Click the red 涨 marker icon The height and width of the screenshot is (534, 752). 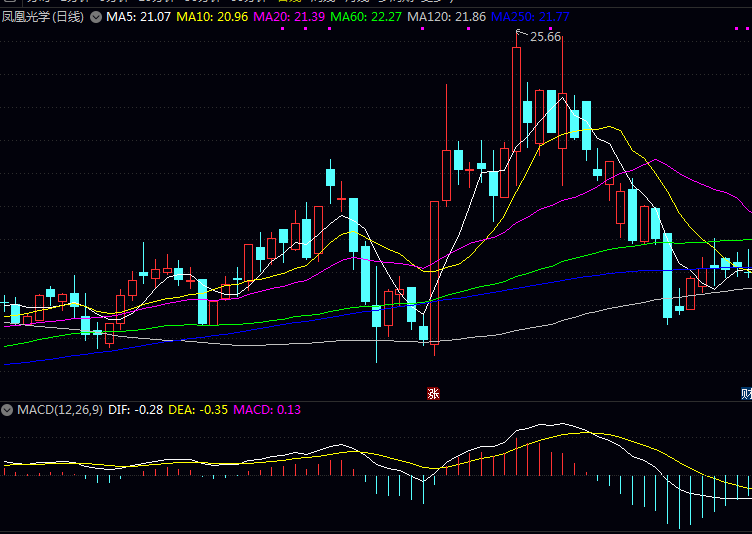click(433, 393)
